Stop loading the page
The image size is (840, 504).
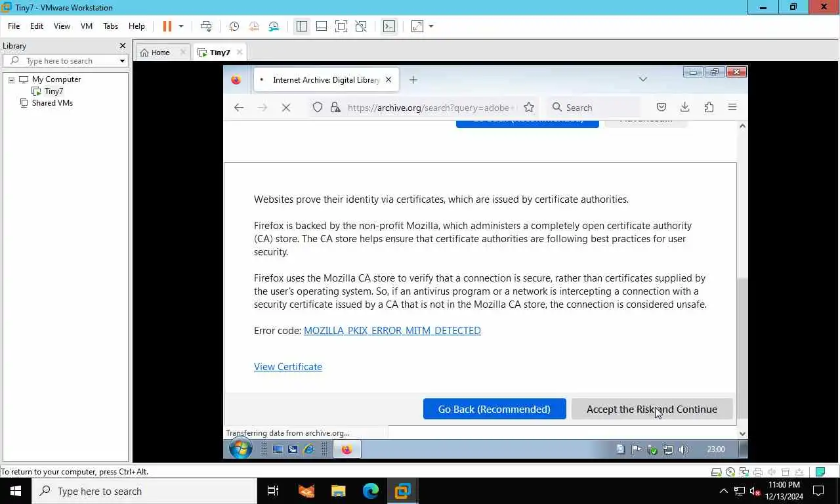286,108
